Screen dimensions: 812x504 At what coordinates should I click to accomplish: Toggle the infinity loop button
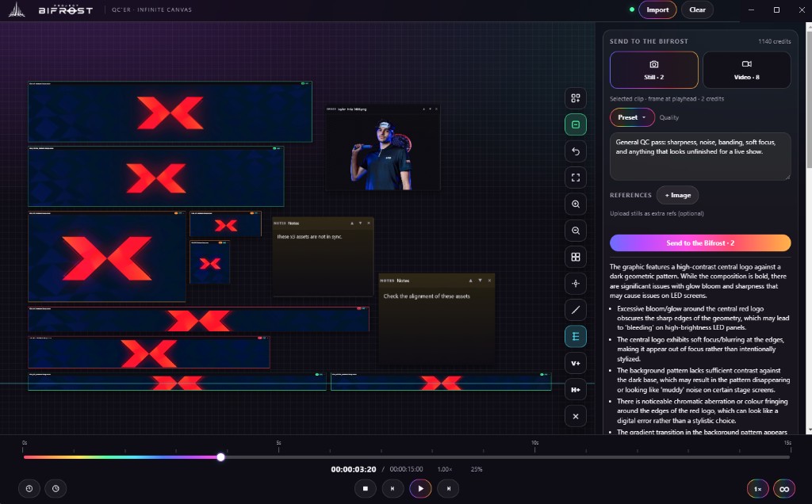click(784, 489)
